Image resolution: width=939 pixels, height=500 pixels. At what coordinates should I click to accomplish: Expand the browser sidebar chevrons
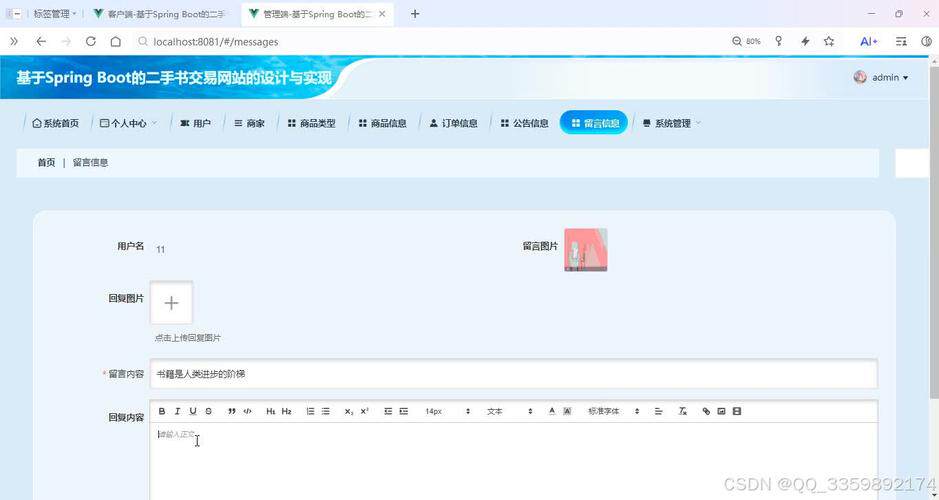pos(14,41)
